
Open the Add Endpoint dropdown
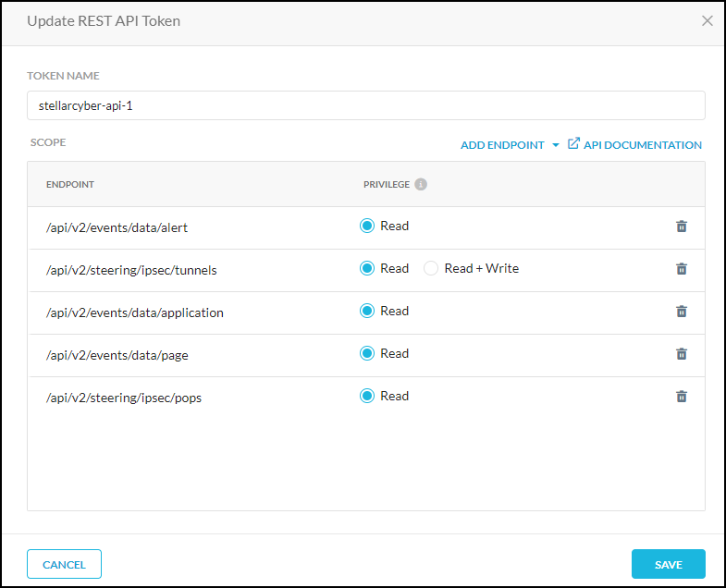point(502,145)
